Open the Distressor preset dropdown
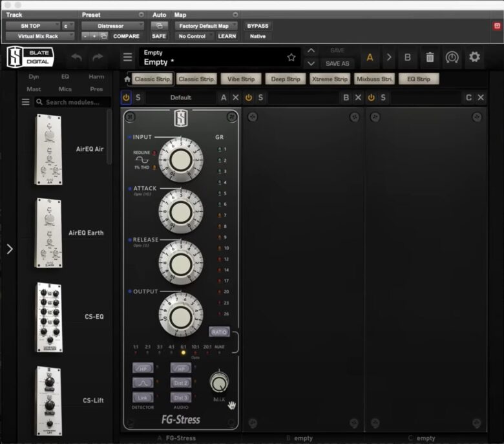This screenshot has height=444, width=504. coord(112,26)
